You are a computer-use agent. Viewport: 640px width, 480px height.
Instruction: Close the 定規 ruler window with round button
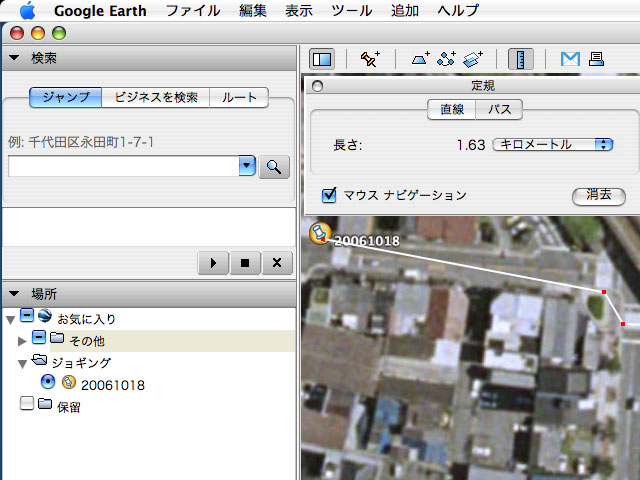pyautogui.click(x=317, y=86)
